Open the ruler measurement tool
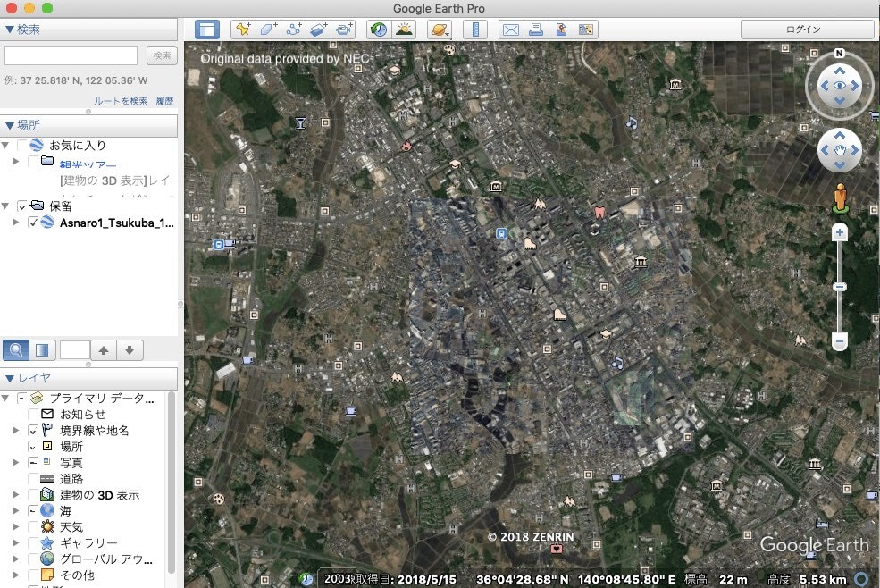 tap(475, 29)
